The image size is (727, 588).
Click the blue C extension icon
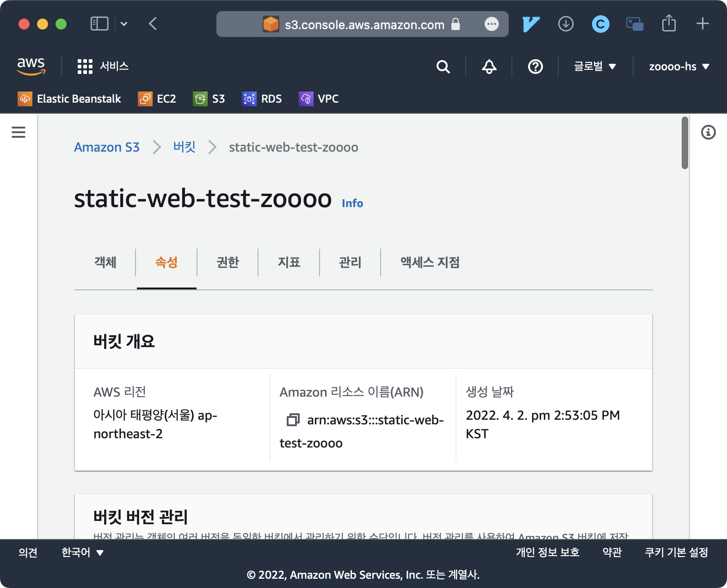click(x=600, y=24)
